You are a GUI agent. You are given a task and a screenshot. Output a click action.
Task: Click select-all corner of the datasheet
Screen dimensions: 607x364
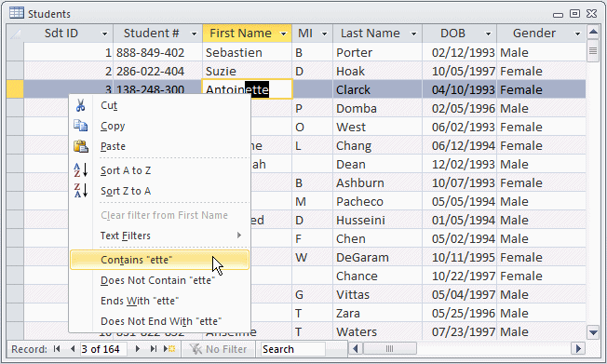coord(15,34)
